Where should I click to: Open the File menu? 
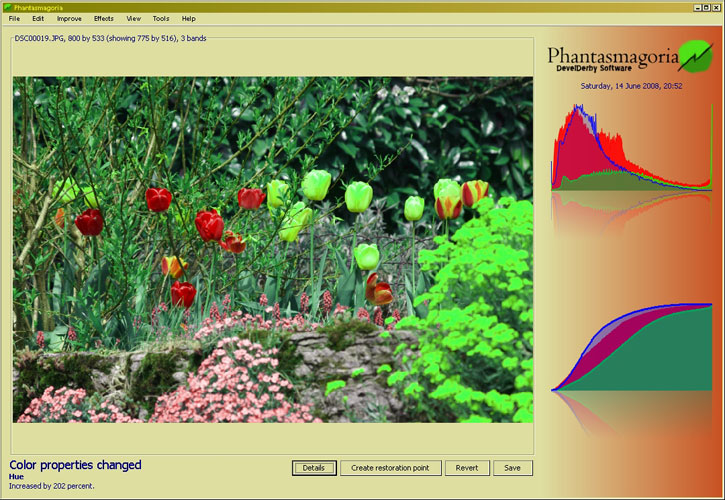(x=14, y=19)
